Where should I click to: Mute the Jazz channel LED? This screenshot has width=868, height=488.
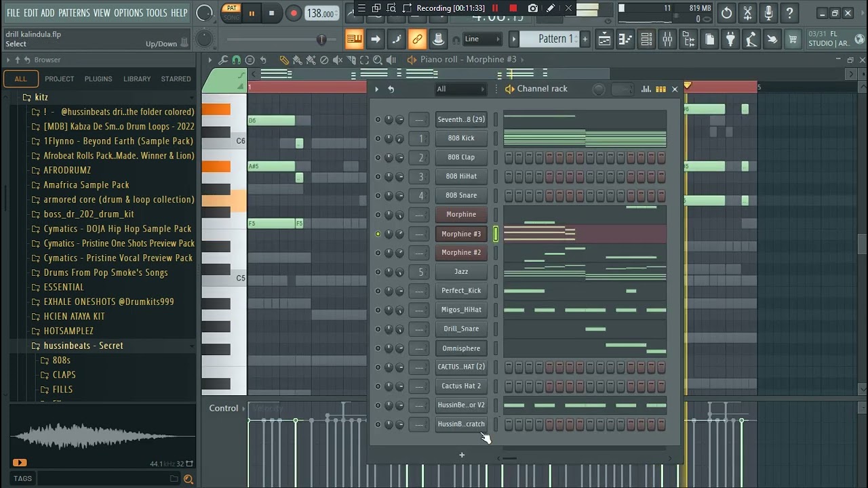click(x=378, y=272)
